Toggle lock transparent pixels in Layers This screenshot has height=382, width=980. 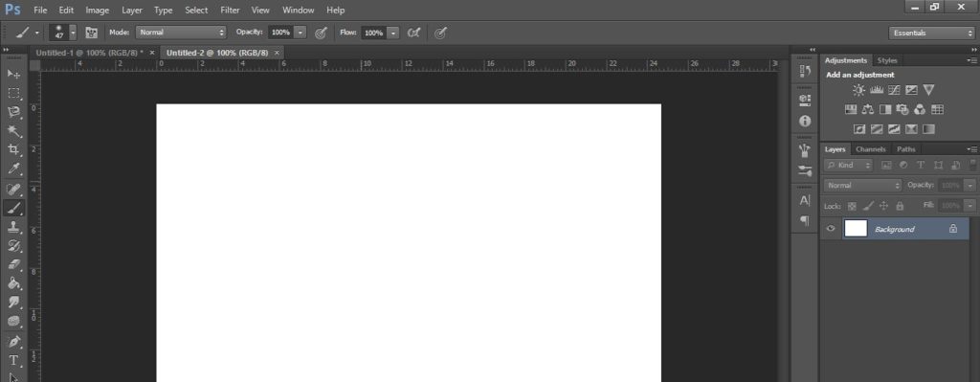[x=851, y=206]
